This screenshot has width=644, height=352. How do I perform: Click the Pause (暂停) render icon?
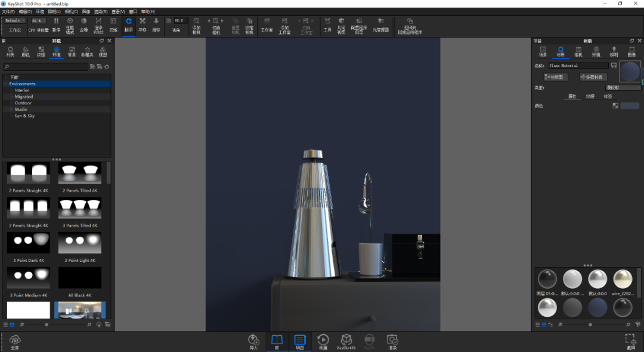[x=56, y=24]
